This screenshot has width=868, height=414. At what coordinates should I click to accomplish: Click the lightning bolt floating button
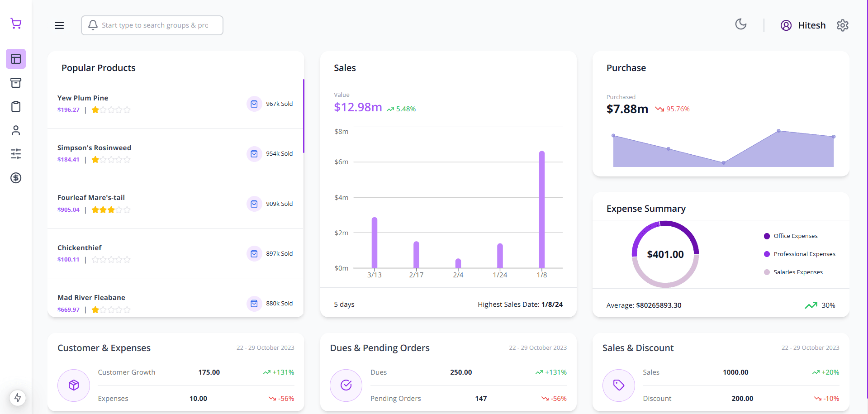click(x=18, y=398)
